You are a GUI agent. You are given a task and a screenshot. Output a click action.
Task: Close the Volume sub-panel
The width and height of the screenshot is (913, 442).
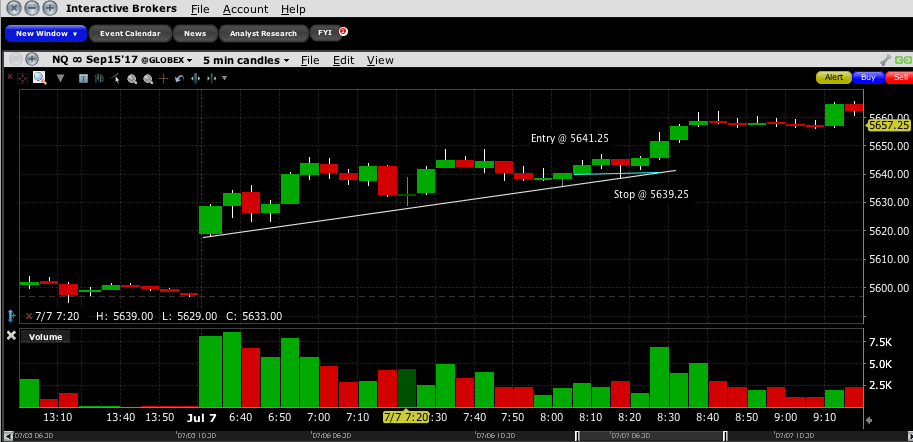click(x=10, y=336)
